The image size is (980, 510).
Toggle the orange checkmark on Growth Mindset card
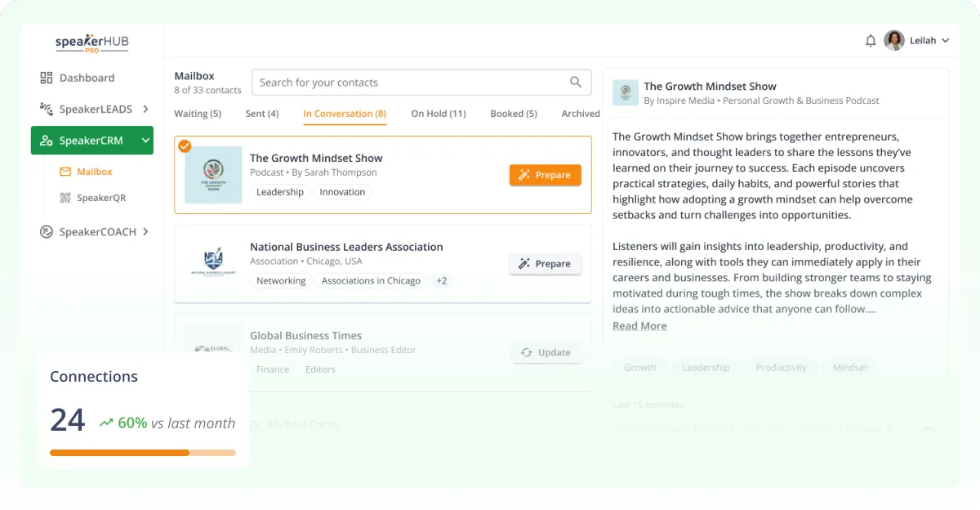coord(185,146)
